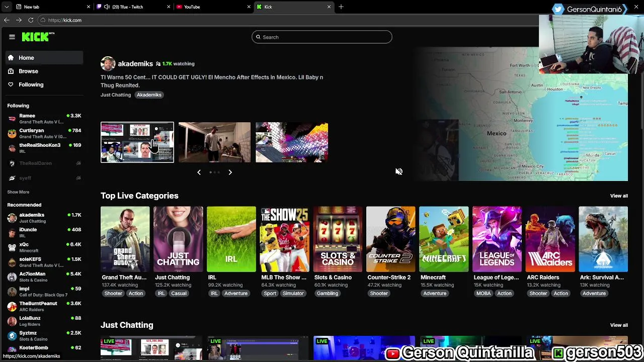Open MLB The Show 25 category card
The image size is (644, 362).
[x=284, y=239]
